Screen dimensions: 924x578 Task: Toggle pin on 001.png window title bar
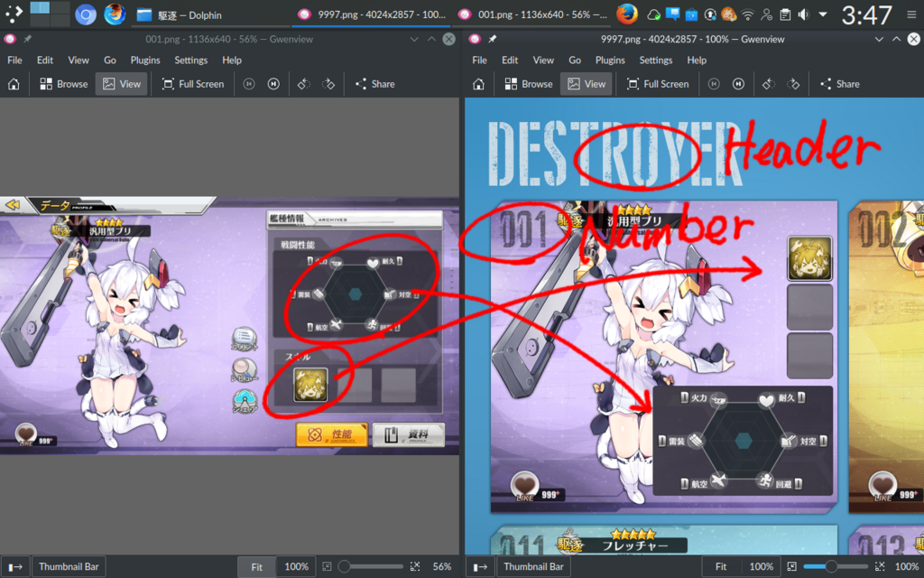point(27,39)
